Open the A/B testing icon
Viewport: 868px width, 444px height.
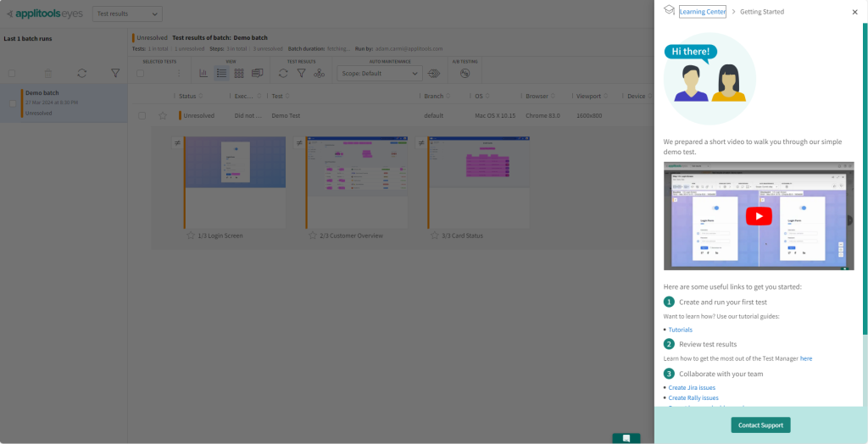(465, 74)
